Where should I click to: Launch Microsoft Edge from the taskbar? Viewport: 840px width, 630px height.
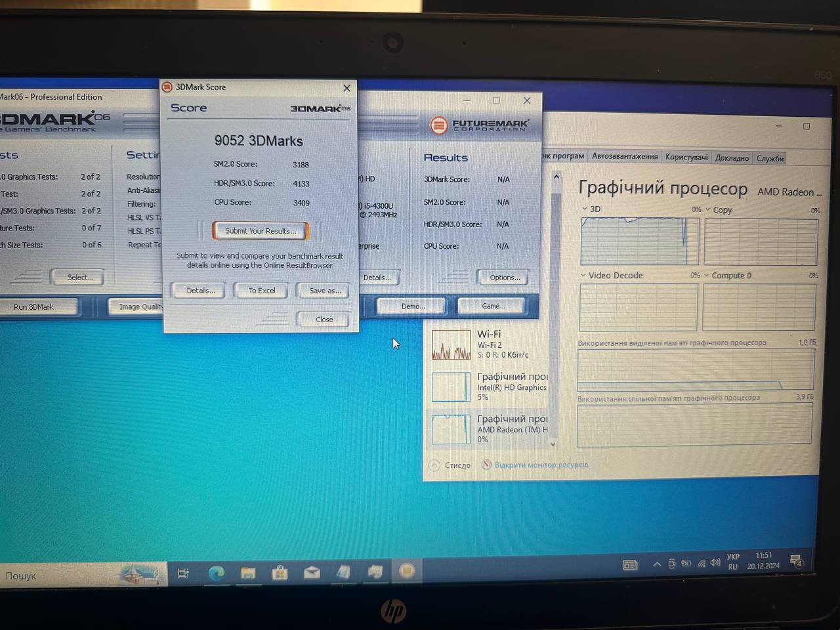(x=216, y=574)
